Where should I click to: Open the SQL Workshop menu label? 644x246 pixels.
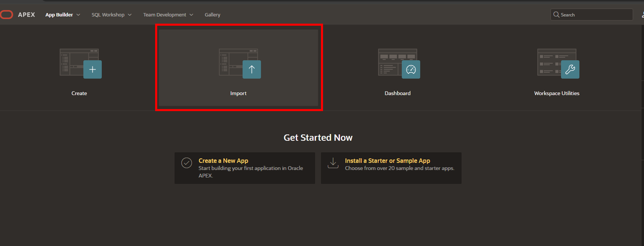pyautogui.click(x=108, y=15)
